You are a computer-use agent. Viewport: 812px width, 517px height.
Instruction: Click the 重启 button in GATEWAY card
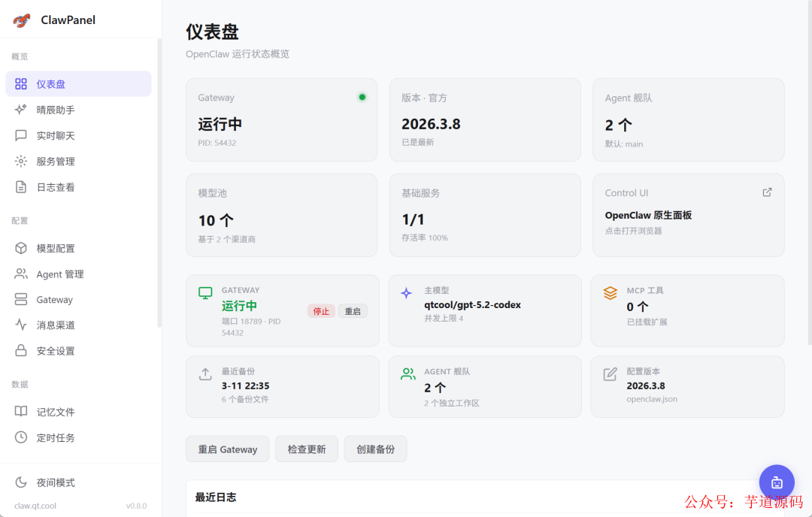353,311
